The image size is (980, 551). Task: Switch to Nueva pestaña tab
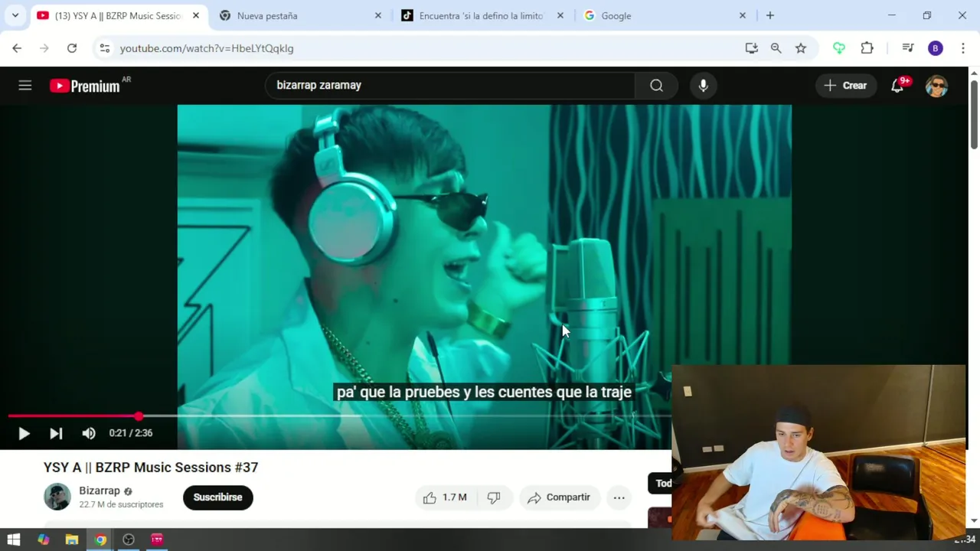coord(299,15)
